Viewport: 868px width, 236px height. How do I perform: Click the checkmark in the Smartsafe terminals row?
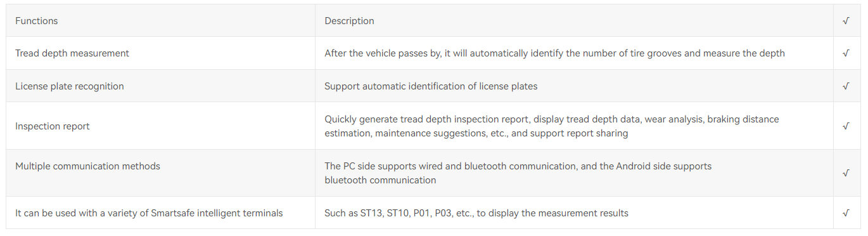tap(846, 213)
